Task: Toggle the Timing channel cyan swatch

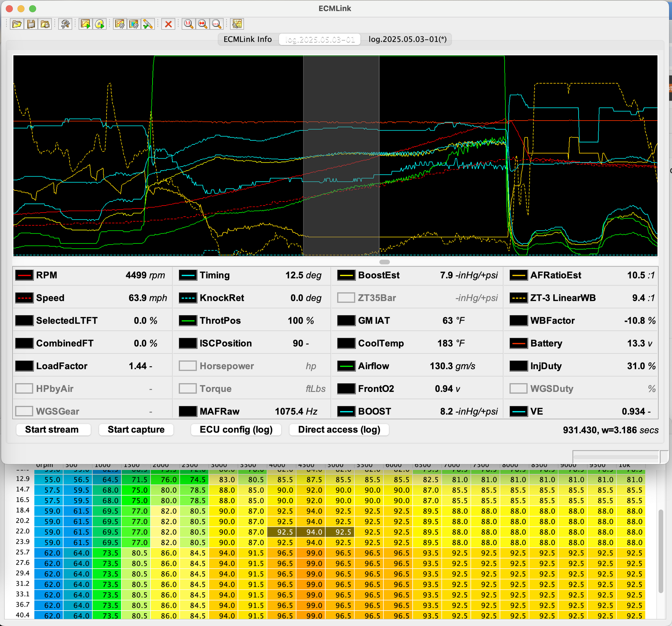Action: [x=187, y=275]
